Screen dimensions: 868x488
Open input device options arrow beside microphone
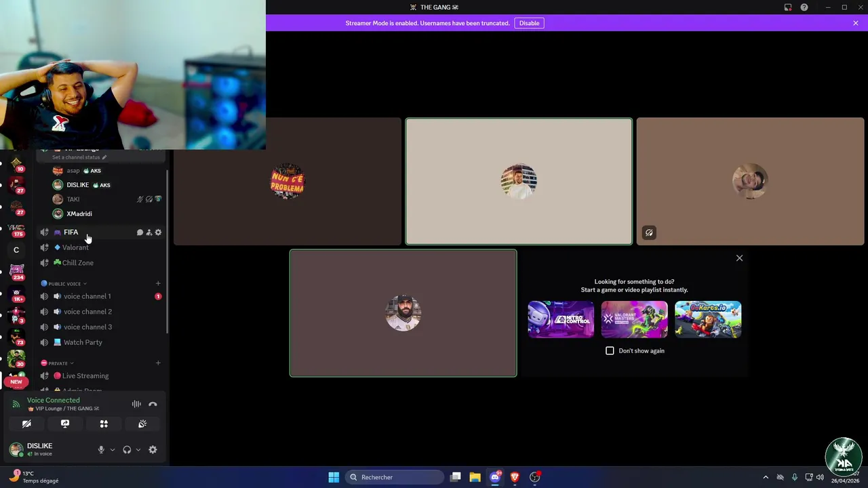click(x=113, y=449)
